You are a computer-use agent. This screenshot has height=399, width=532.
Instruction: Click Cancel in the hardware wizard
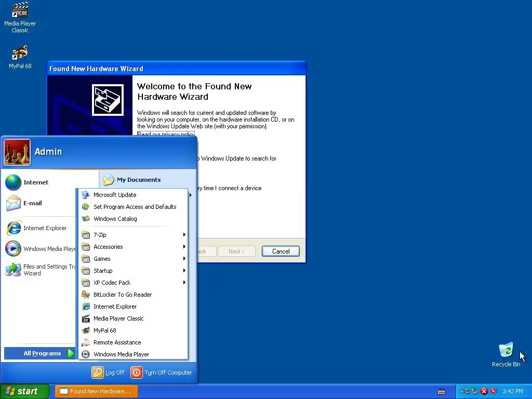tap(281, 251)
